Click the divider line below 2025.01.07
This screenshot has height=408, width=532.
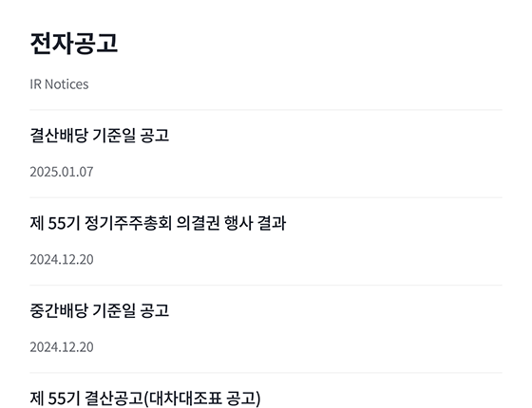pyautogui.click(x=266, y=197)
